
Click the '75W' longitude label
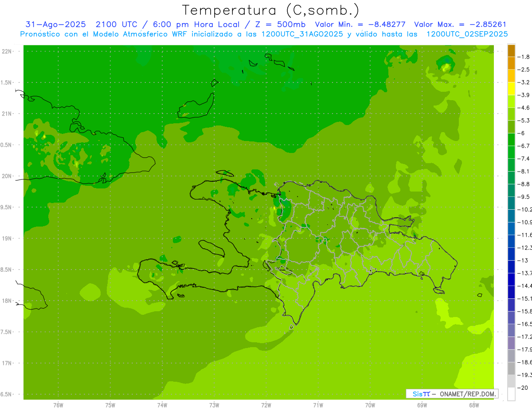[110, 405]
